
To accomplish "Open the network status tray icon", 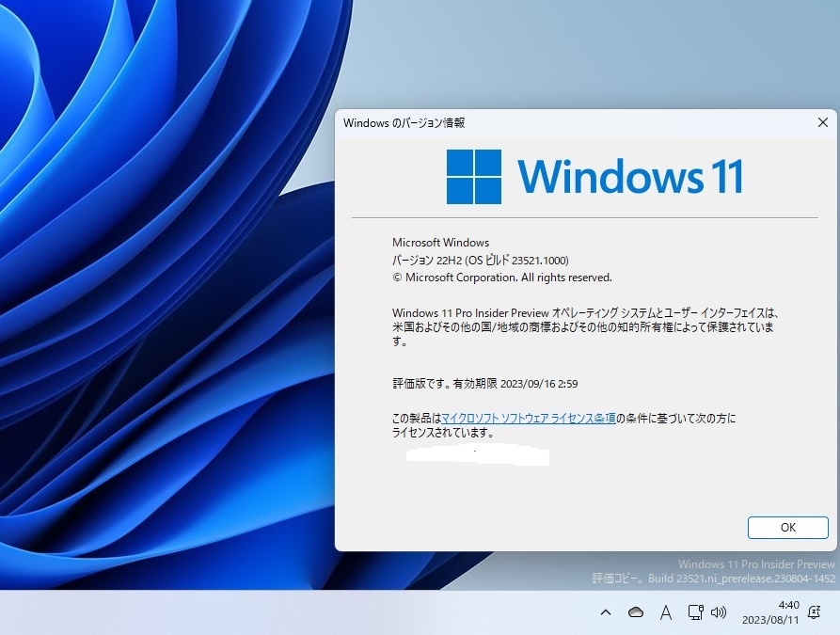I will coord(695,612).
